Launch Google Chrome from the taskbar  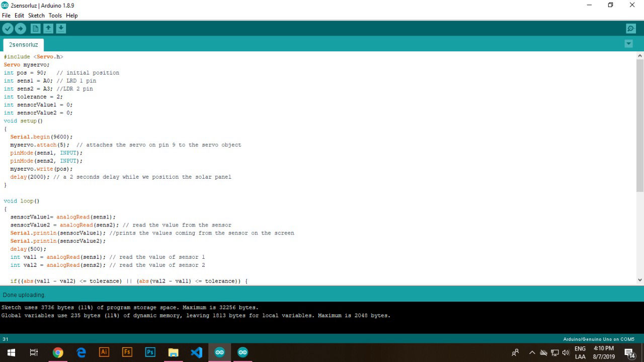tap(58, 352)
